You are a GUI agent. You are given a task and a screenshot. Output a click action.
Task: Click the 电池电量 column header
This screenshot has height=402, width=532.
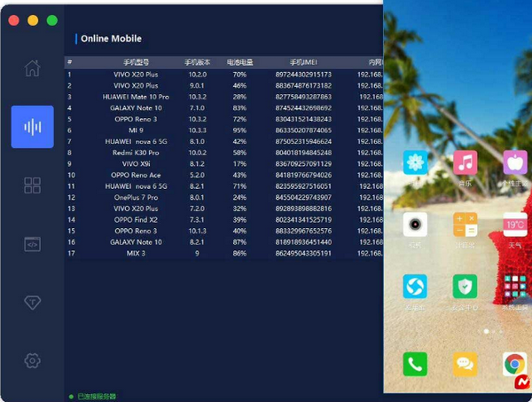239,62
